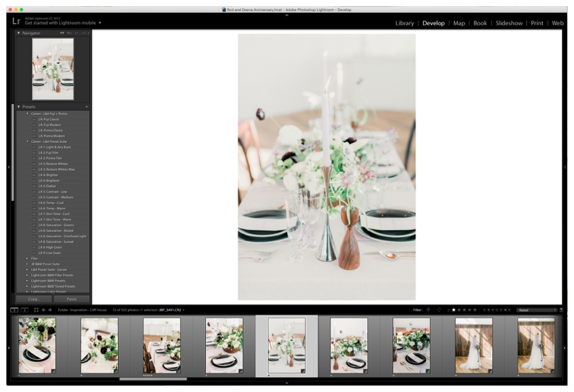
Task: Select main window display button 1
Action: tap(14, 310)
